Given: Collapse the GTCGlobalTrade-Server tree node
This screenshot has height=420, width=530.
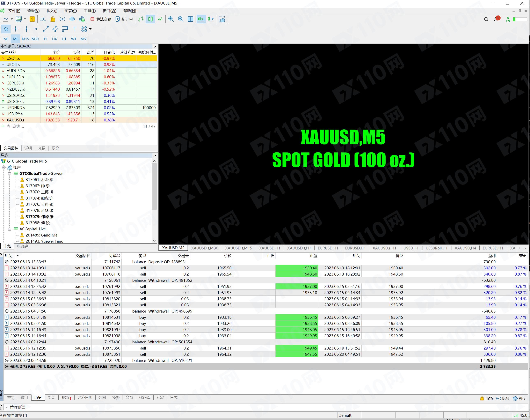Looking at the screenshot, I should (10, 173).
